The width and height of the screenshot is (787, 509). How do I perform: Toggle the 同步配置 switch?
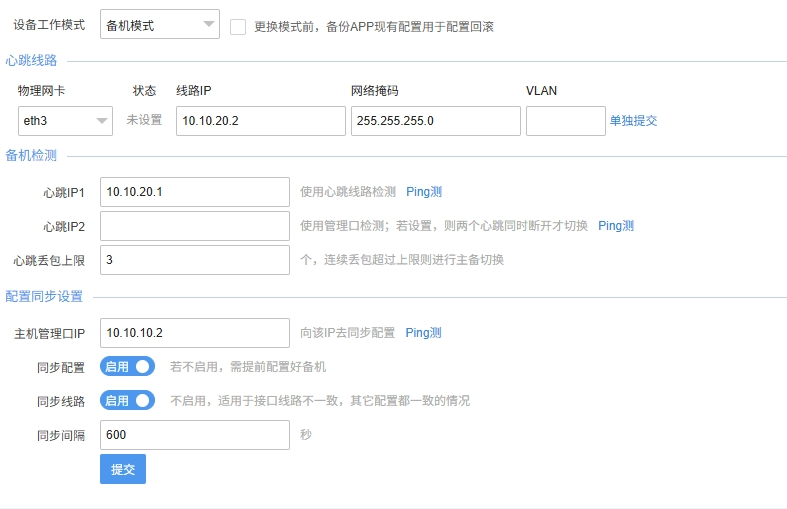(127, 366)
